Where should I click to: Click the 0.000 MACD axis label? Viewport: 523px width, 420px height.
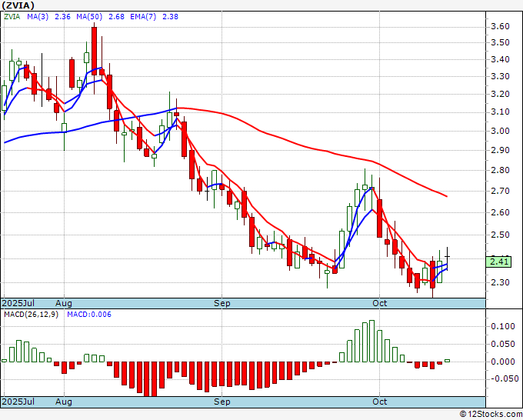[503, 362]
